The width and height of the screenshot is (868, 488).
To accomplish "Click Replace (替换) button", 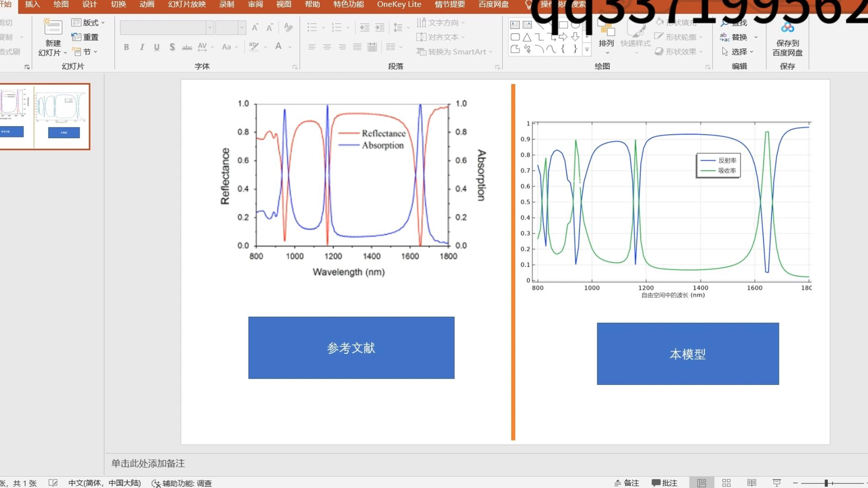I will click(734, 37).
